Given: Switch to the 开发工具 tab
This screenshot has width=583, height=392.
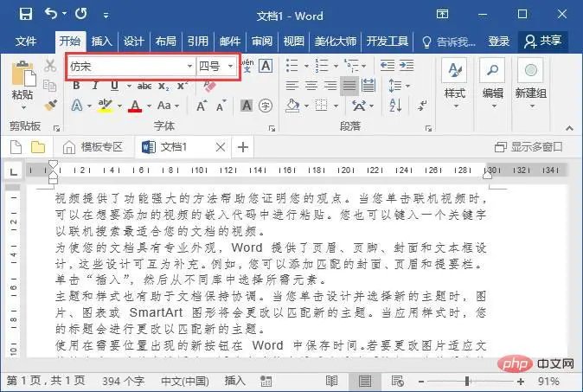Looking at the screenshot, I should pyautogui.click(x=387, y=41).
